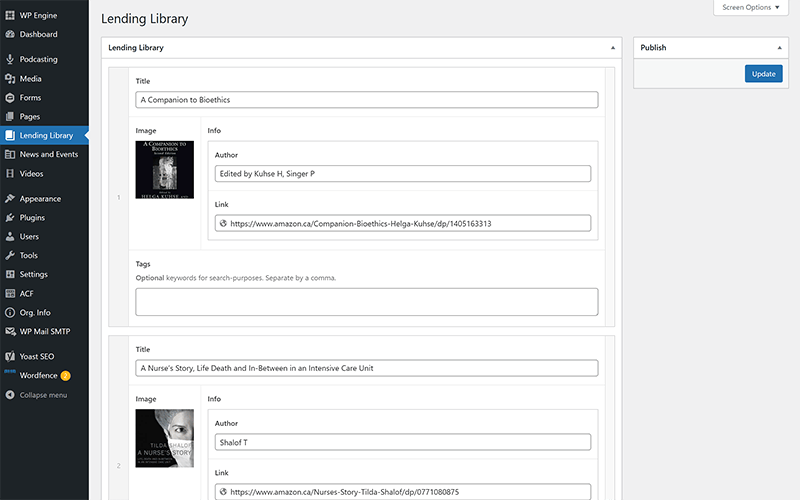Click the Media icon in sidebar

click(x=10, y=79)
